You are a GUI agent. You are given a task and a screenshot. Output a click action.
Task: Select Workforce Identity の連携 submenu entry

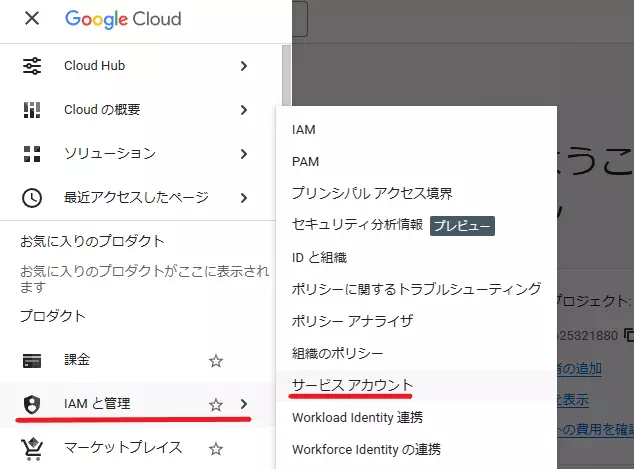click(x=416, y=449)
